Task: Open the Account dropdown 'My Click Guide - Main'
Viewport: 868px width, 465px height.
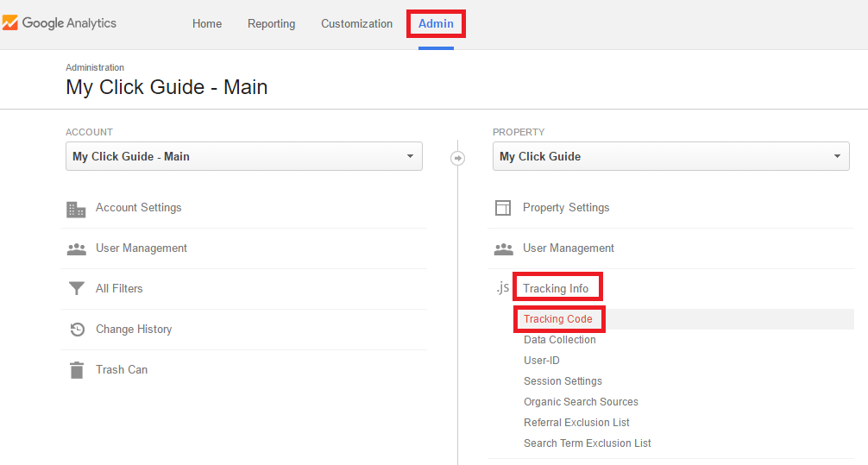Action: (x=244, y=156)
